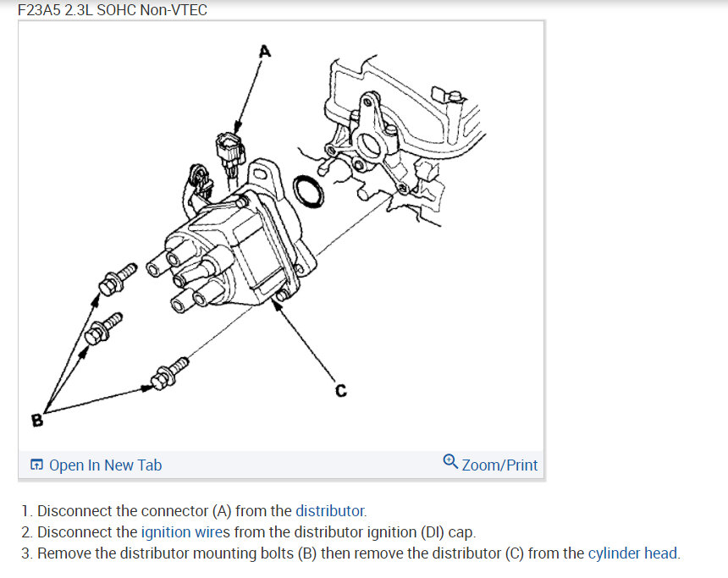This screenshot has height=578, width=728.
Task: Open the diagram in a new tab
Action: (106, 465)
